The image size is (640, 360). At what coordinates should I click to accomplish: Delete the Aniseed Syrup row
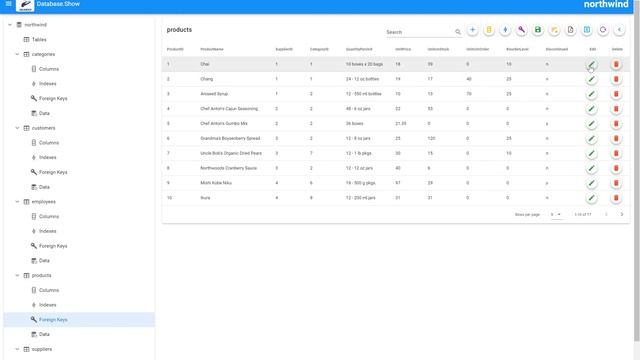616,94
